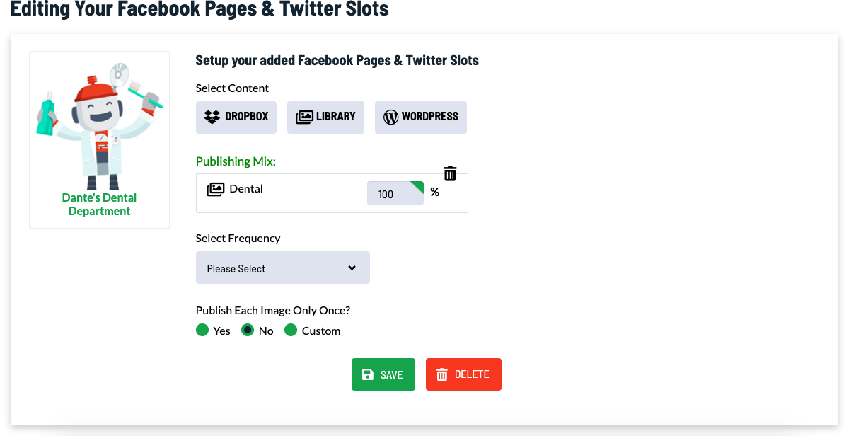The width and height of the screenshot is (868, 436).
Task: Open Dante's Dental Department name link
Action: click(100, 205)
